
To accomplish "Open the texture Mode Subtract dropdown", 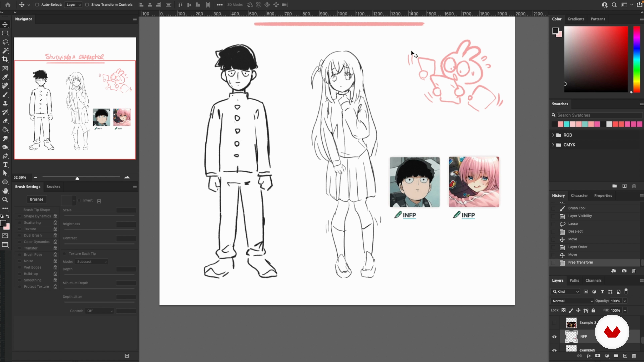I will [x=92, y=262].
